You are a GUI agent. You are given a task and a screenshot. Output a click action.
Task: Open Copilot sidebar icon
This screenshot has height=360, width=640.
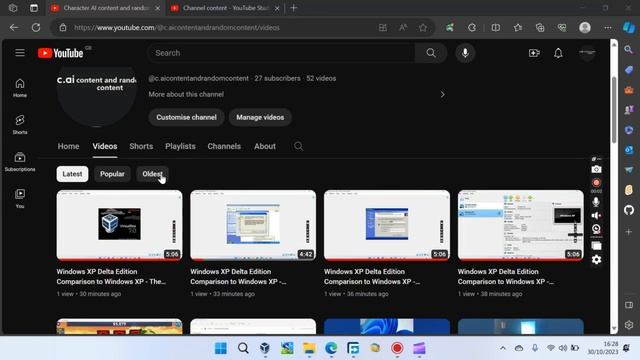(629, 27)
